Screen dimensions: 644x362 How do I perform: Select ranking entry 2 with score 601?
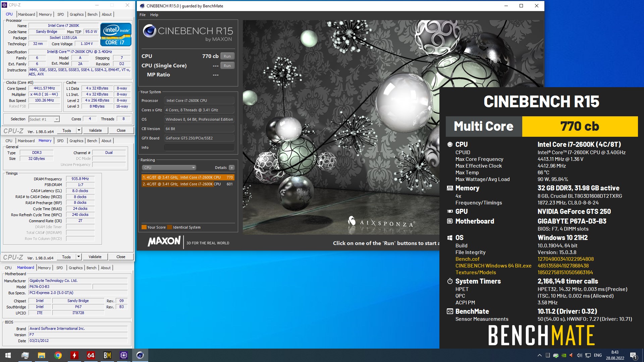pos(188,184)
